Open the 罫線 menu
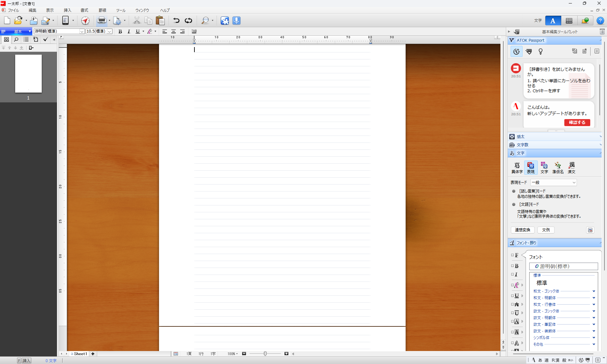The width and height of the screenshot is (607, 364). [102, 10]
